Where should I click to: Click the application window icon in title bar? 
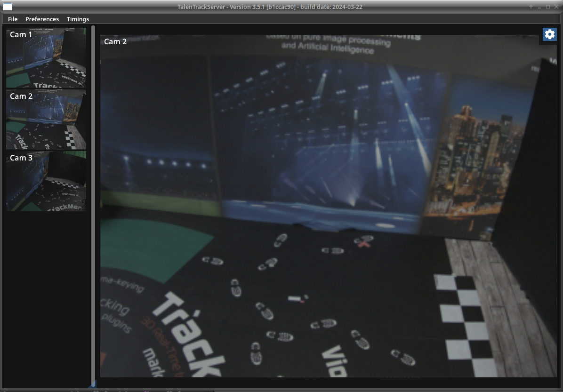(x=8, y=7)
